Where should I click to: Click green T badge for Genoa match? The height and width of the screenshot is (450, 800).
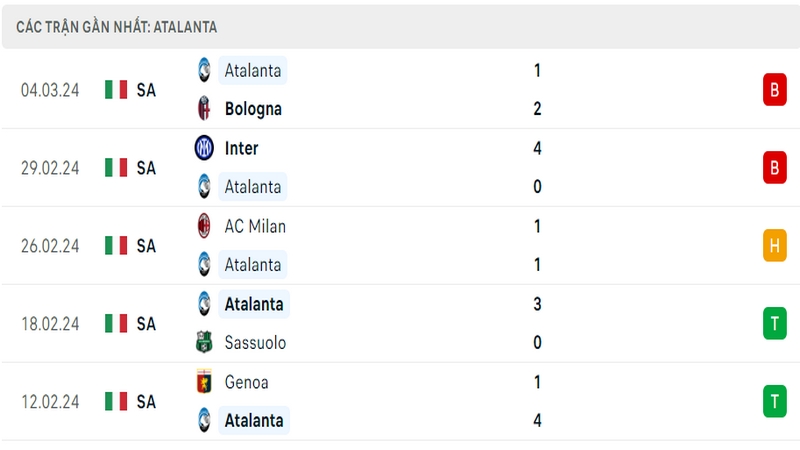[774, 401]
